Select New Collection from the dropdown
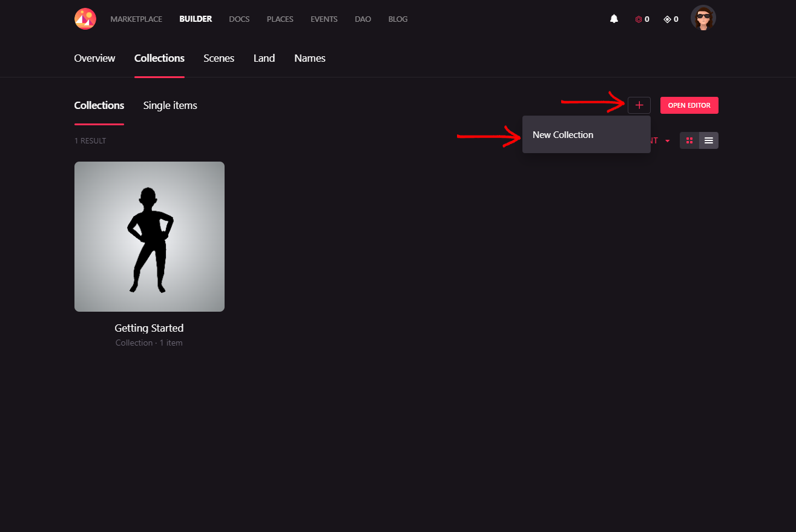The image size is (796, 532). click(563, 135)
